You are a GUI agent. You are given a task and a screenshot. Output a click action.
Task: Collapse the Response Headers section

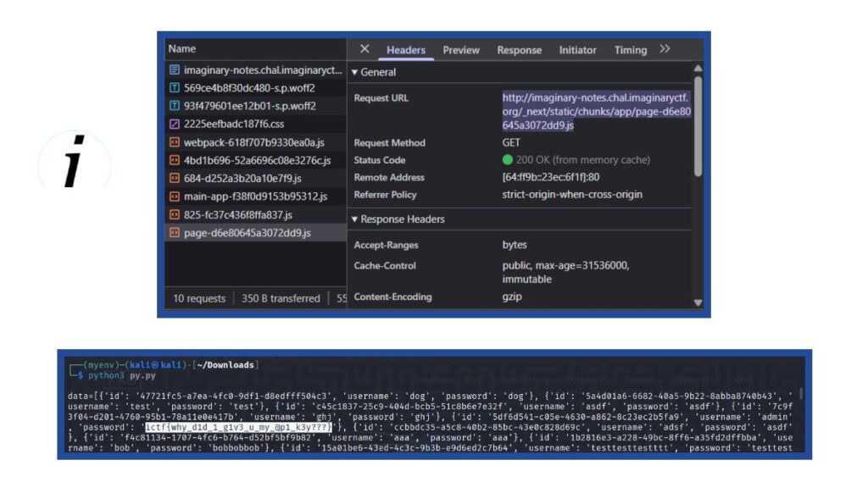(355, 219)
